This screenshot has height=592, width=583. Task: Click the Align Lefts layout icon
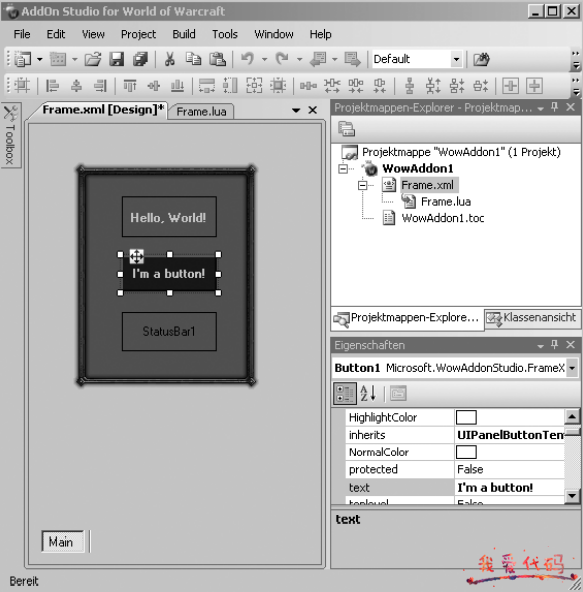click(52, 86)
